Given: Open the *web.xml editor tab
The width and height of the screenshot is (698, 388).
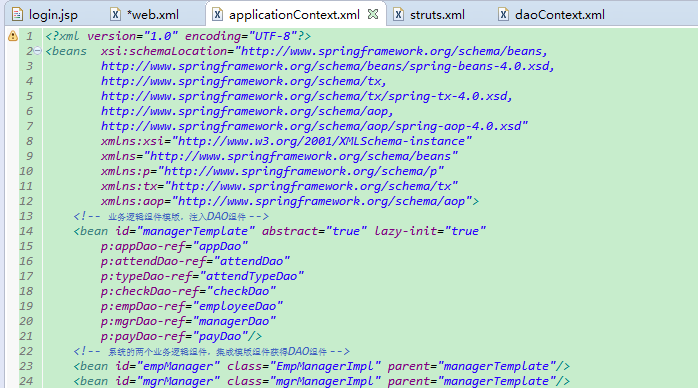Looking at the screenshot, I should (x=153, y=15).
